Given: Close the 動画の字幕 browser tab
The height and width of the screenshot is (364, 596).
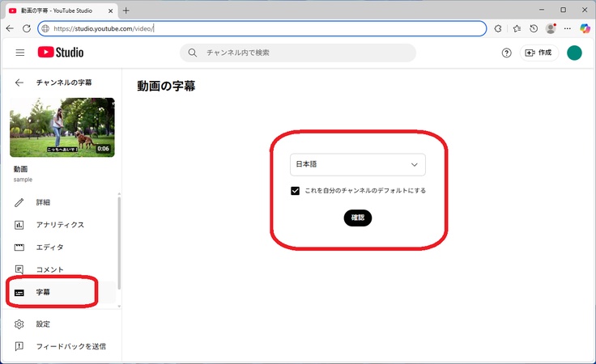Looking at the screenshot, I should click(x=110, y=11).
